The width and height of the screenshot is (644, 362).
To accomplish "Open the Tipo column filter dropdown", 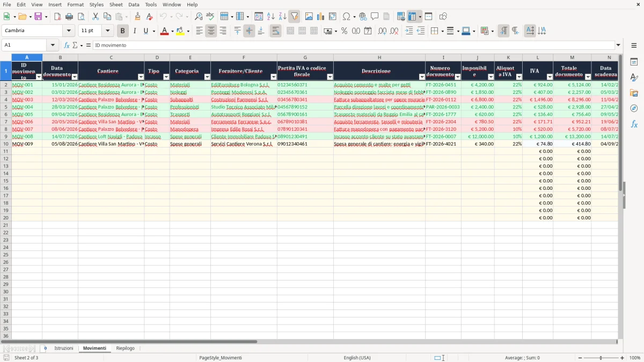I will pyautogui.click(x=166, y=77).
